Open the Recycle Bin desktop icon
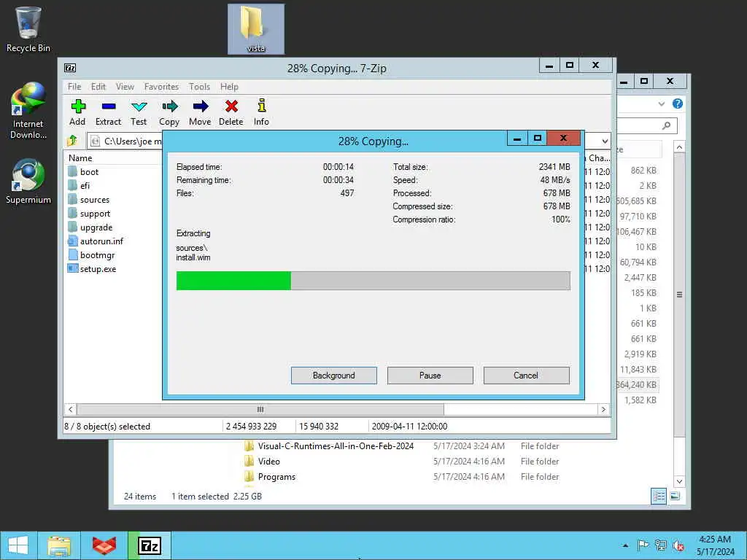The image size is (747, 560). (x=28, y=29)
